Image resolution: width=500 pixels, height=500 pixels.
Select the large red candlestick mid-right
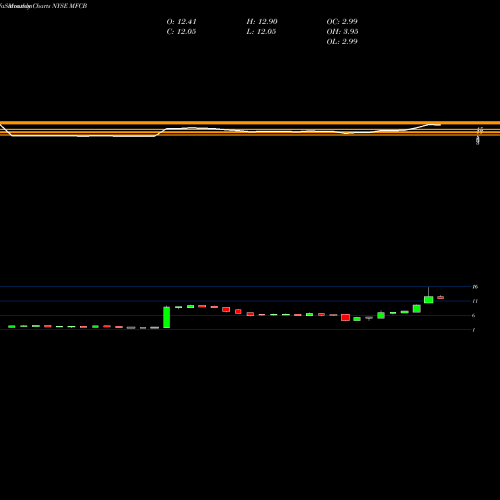(x=345, y=317)
